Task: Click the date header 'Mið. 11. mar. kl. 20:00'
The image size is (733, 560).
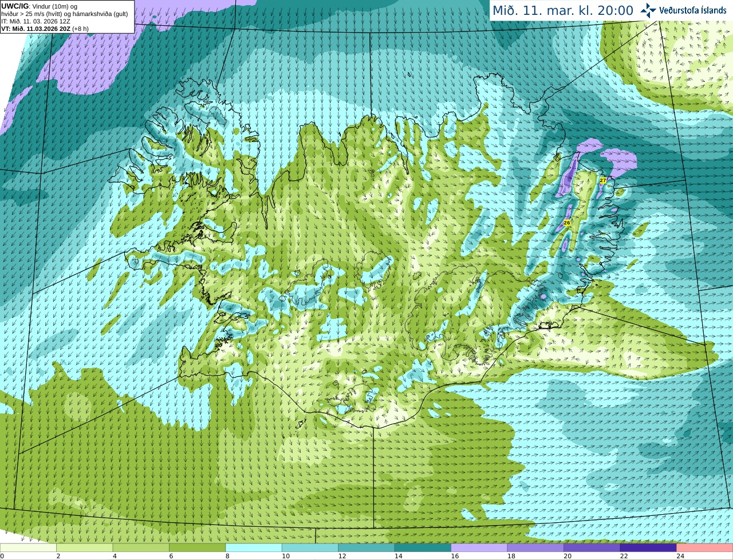Action: click(563, 10)
